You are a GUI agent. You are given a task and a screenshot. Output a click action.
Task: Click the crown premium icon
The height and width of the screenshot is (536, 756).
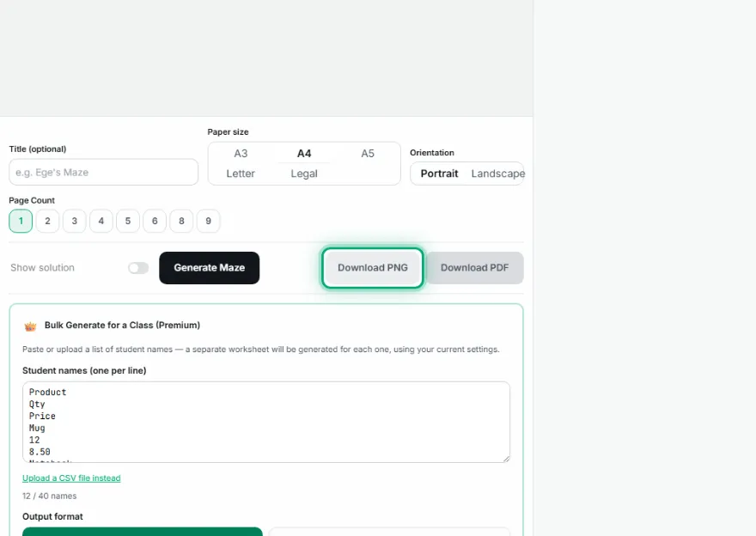pos(30,326)
